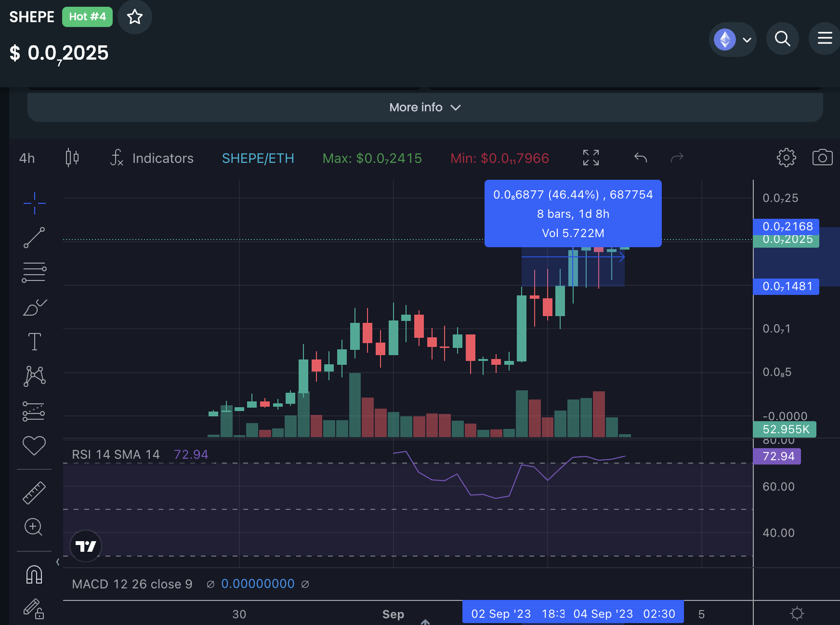
Task: Open the candlestick chart style selector
Action: pos(72,158)
